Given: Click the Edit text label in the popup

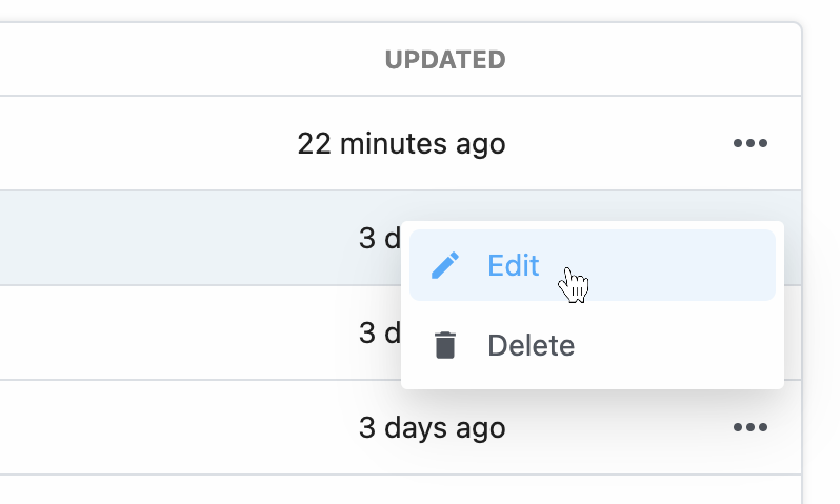Looking at the screenshot, I should (x=513, y=265).
